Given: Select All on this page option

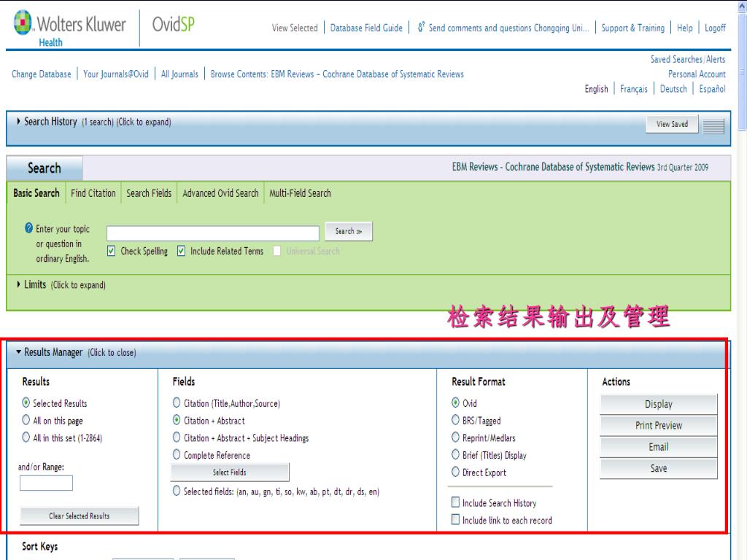Looking at the screenshot, I should 26,420.
